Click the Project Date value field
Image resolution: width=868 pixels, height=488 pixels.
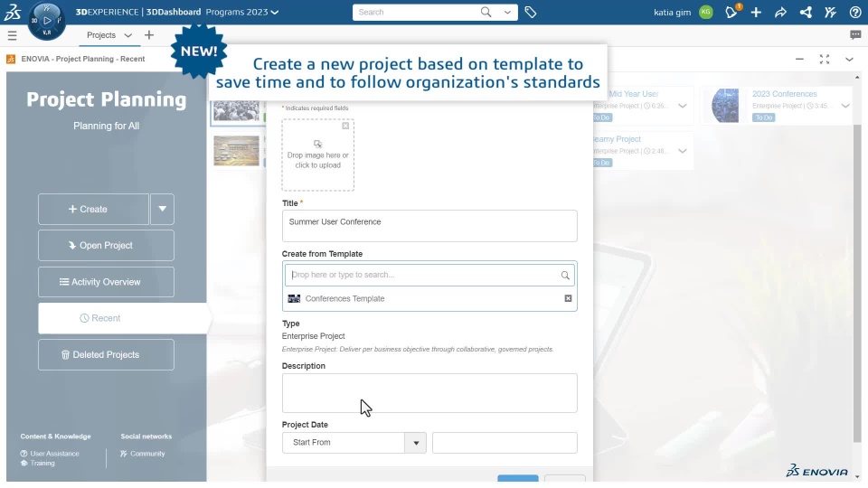pos(505,443)
